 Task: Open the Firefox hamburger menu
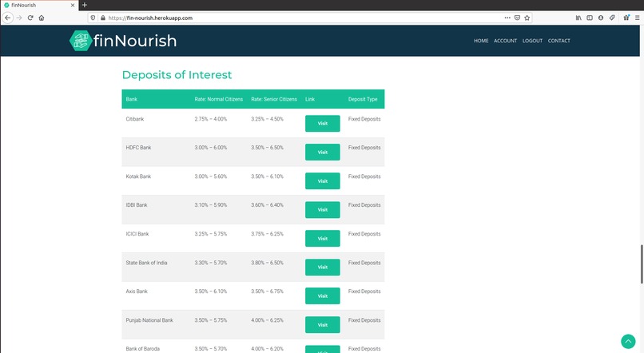tap(637, 18)
